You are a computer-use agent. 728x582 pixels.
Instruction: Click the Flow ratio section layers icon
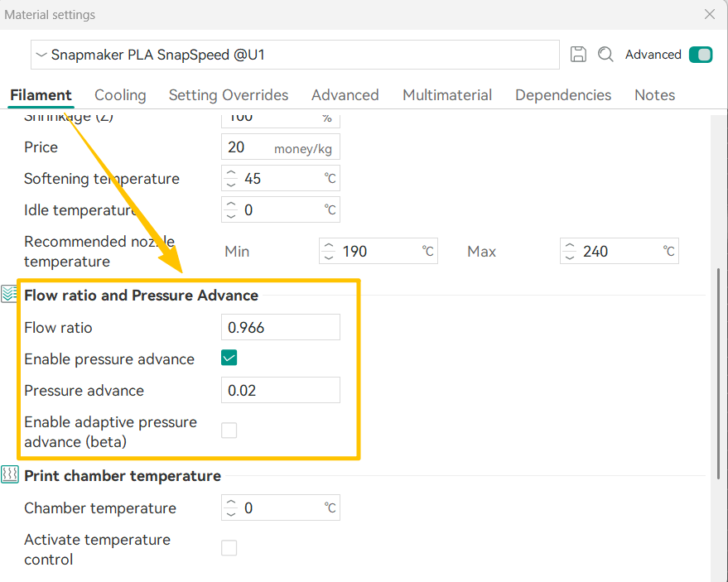point(9,294)
